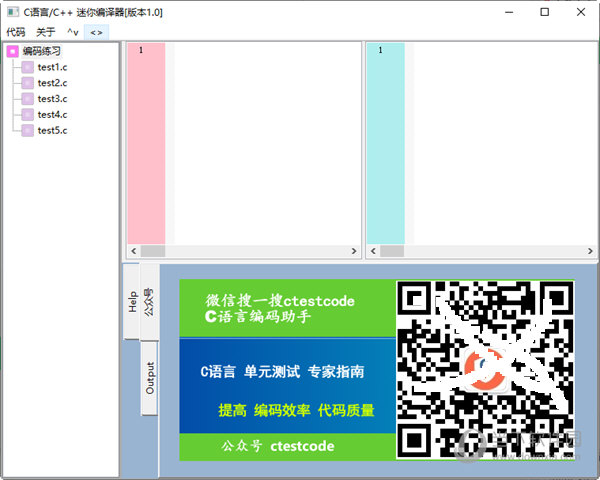
Task: Open test2.c in the tree
Action: point(52,83)
